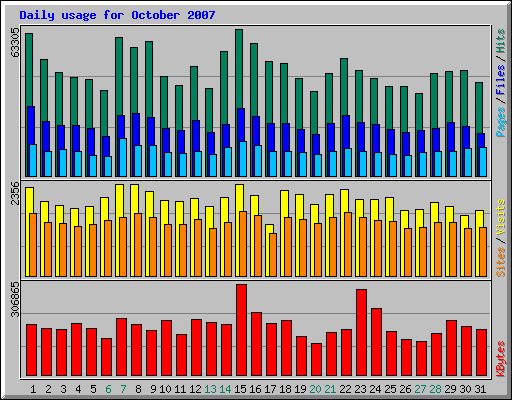Click day label 26 on the x-axis

pyautogui.click(x=405, y=389)
